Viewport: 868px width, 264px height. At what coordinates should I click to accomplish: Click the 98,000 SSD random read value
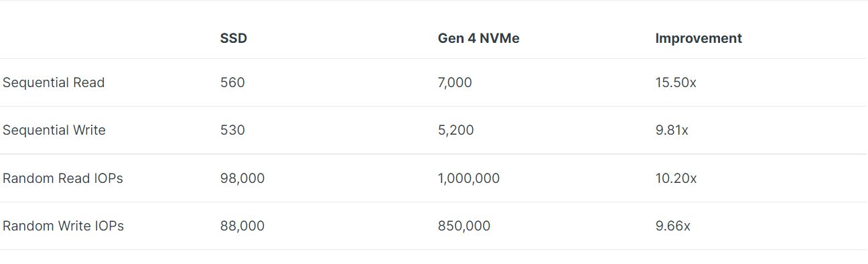click(242, 178)
